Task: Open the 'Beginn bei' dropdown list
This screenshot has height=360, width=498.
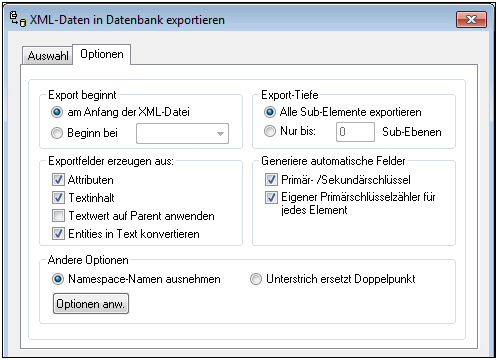Action: tap(183, 133)
